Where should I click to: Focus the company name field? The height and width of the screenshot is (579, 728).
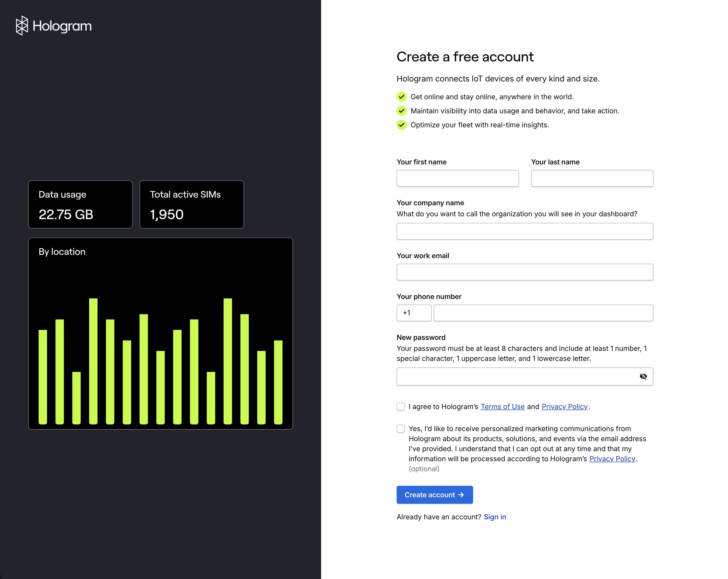[x=525, y=231]
